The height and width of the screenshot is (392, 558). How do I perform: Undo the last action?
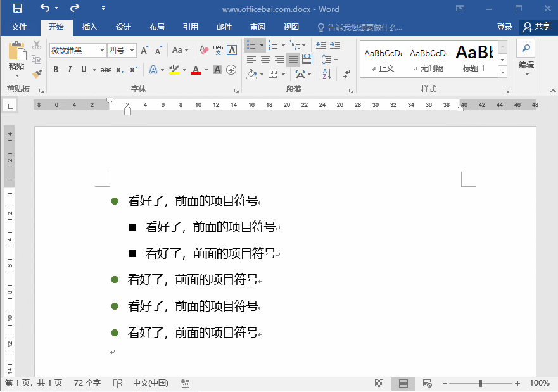click(45, 8)
